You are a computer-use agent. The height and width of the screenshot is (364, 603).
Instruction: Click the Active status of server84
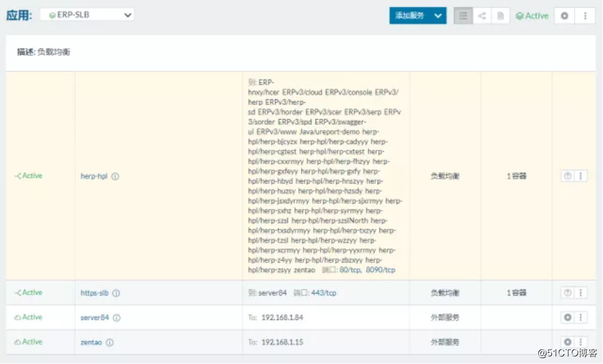pos(28,317)
